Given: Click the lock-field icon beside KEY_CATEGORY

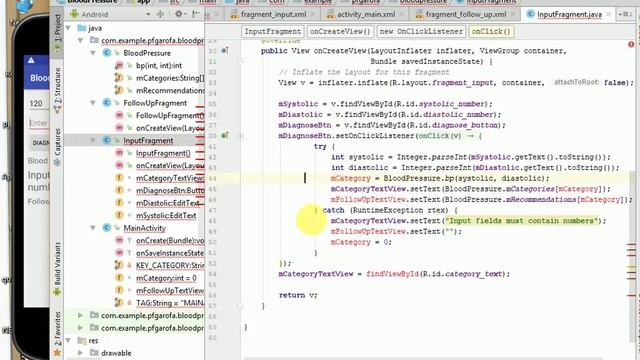Looking at the screenshot, I should pos(119,265).
